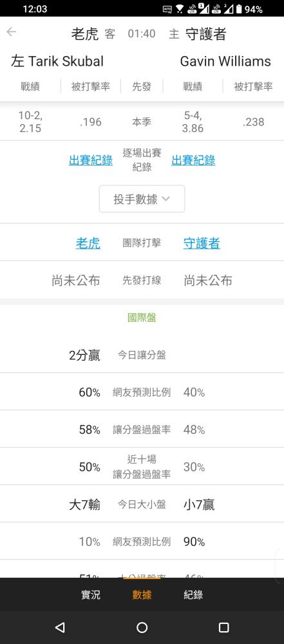Tap Android home circle button

coord(142,627)
